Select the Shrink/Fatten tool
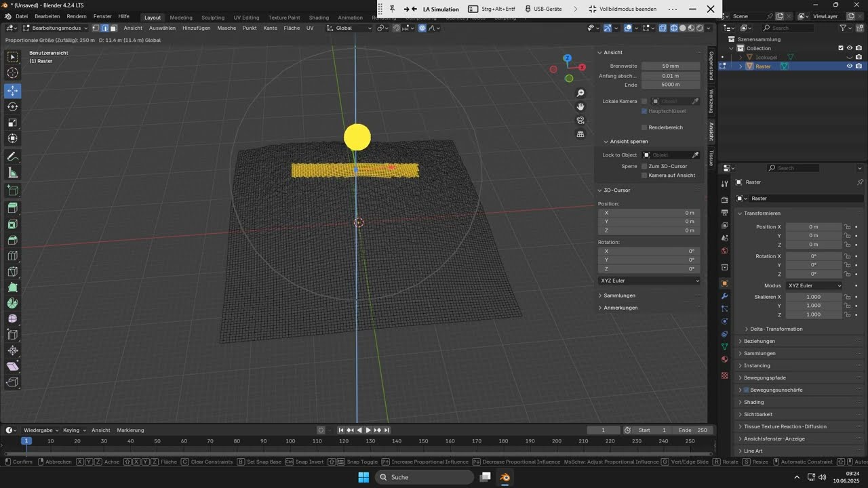 [13, 350]
